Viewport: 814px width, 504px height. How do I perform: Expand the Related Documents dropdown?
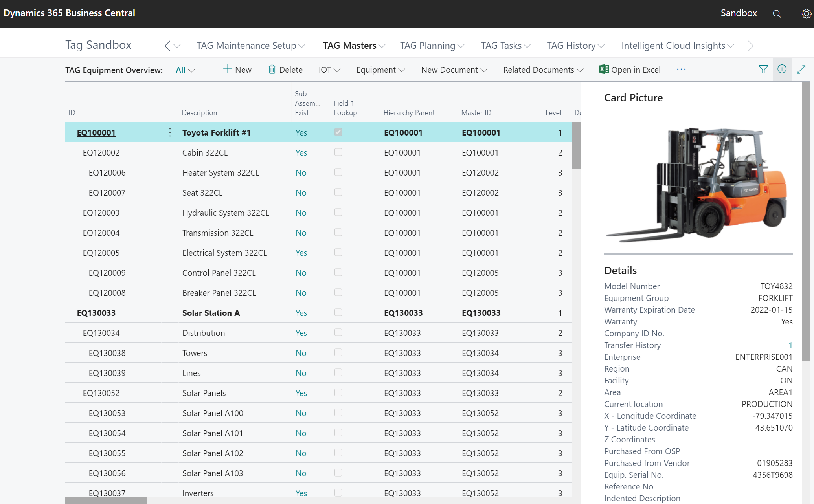coord(543,70)
